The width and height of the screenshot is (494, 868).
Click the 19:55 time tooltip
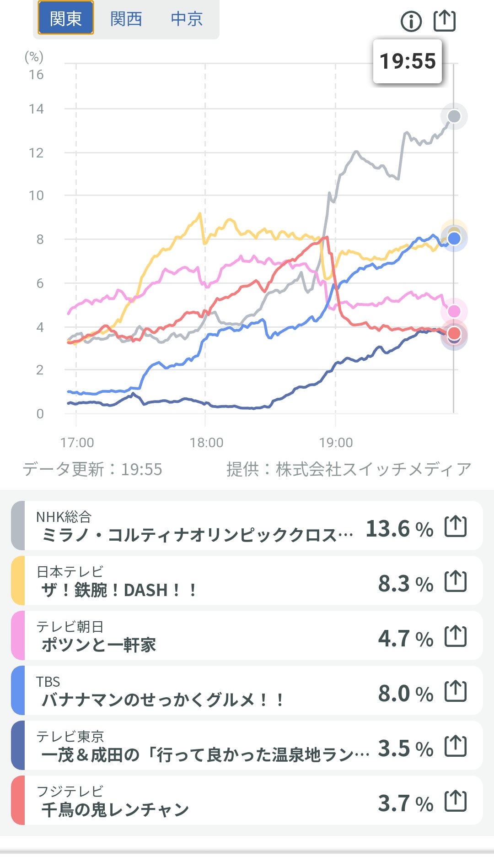click(408, 61)
